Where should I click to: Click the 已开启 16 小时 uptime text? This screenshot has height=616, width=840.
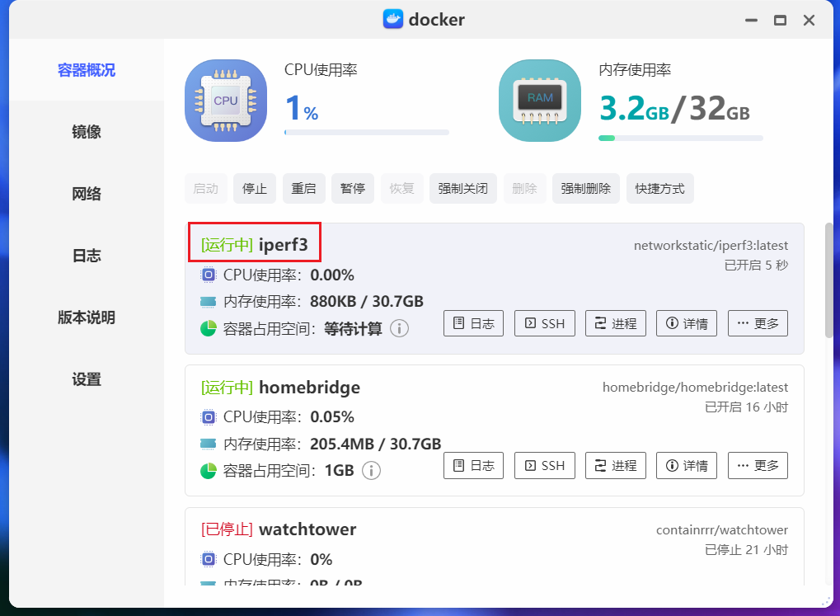coord(747,407)
